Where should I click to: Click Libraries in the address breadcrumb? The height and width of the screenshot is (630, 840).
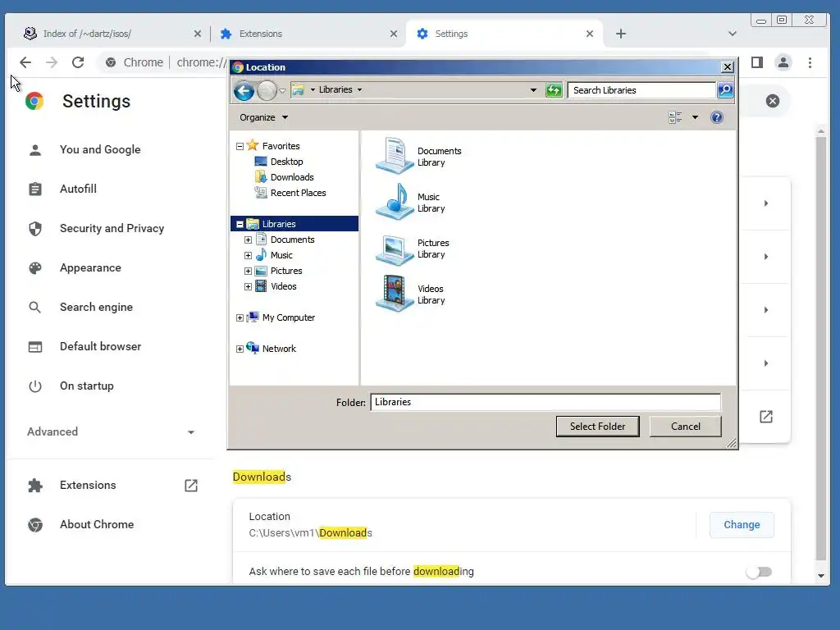click(336, 89)
